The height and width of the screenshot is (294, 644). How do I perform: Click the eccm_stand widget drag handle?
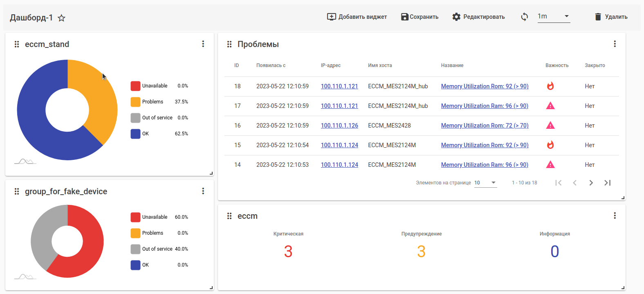[17, 44]
